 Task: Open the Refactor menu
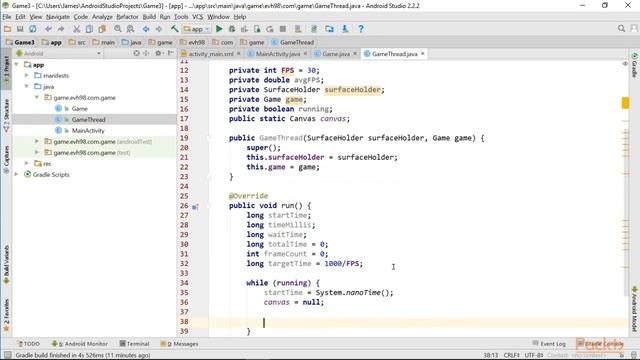(127, 17)
